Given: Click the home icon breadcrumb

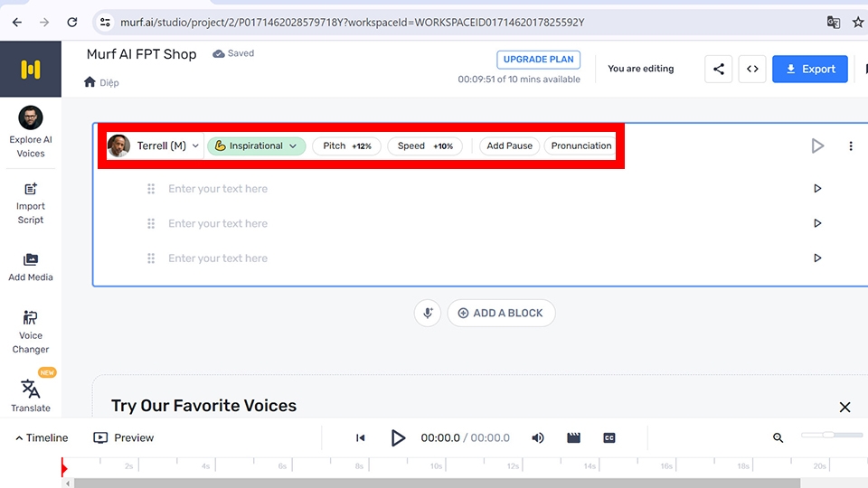Looking at the screenshot, I should point(90,82).
